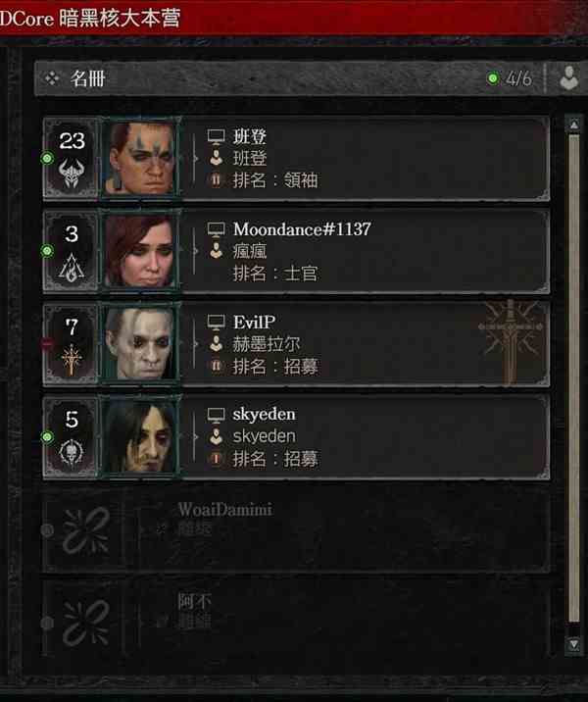Select the offline member WoaiDamimi row
Image resolution: width=588 pixels, height=702 pixels.
click(x=295, y=530)
